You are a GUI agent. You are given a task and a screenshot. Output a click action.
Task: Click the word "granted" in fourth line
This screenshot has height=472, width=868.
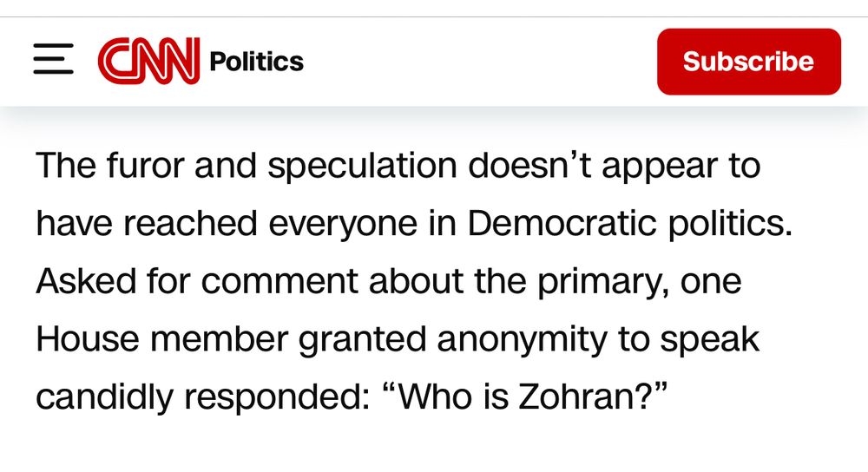(x=363, y=340)
